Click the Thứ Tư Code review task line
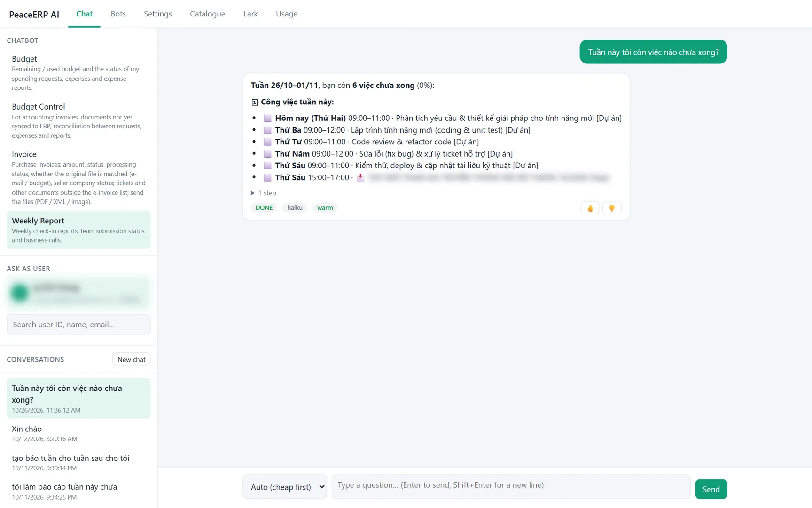Viewport: 812px width, 508px height. [377, 142]
